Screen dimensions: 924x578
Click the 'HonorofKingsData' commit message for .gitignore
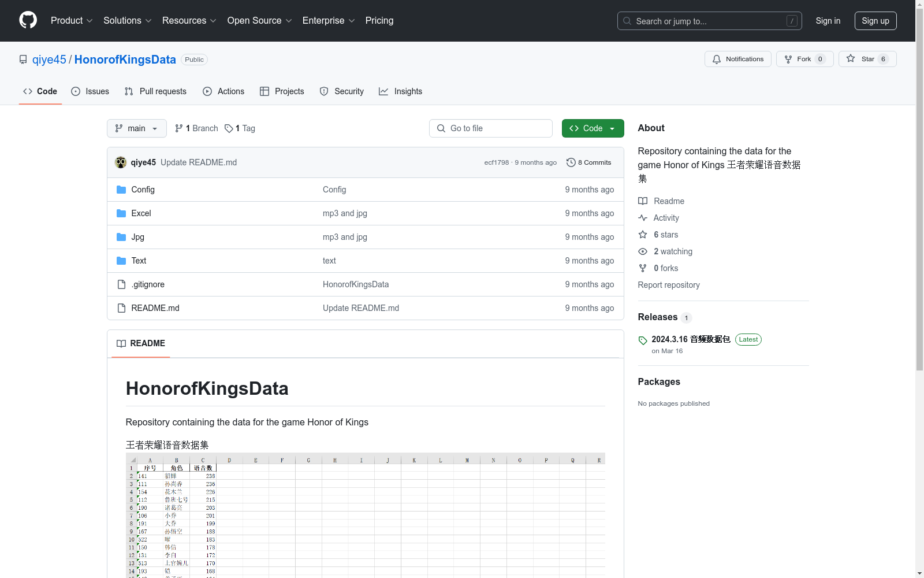[x=356, y=284]
